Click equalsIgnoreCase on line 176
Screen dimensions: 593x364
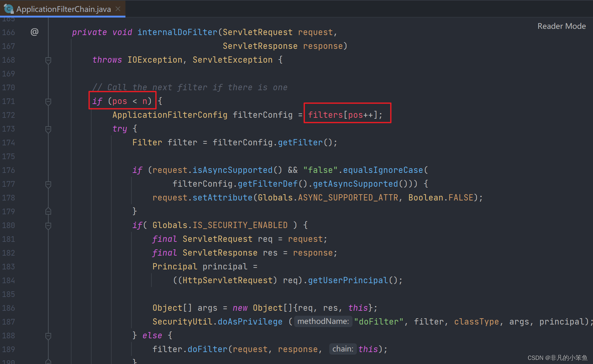[x=383, y=170]
